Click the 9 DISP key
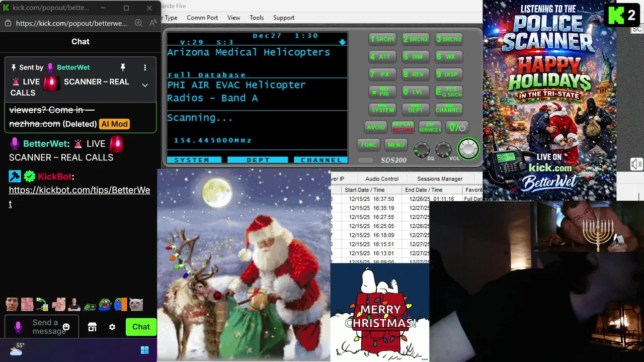The image size is (644, 362). click(449, 74)
